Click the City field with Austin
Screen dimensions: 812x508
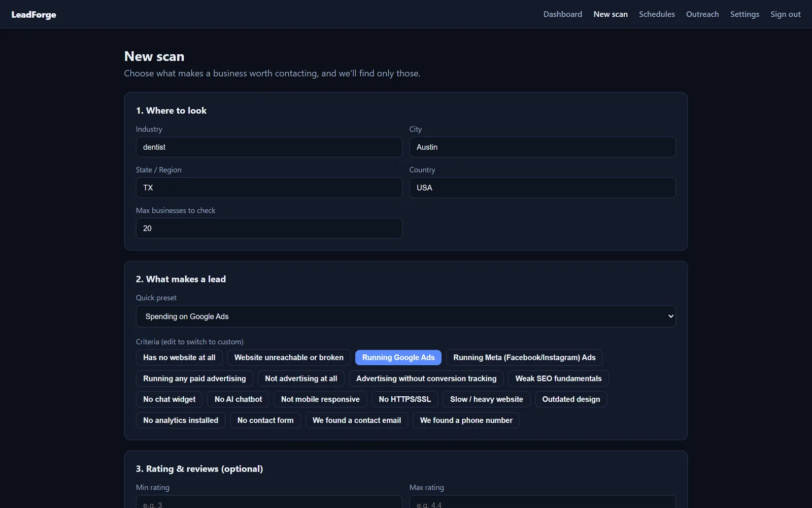tap(542, 147)
